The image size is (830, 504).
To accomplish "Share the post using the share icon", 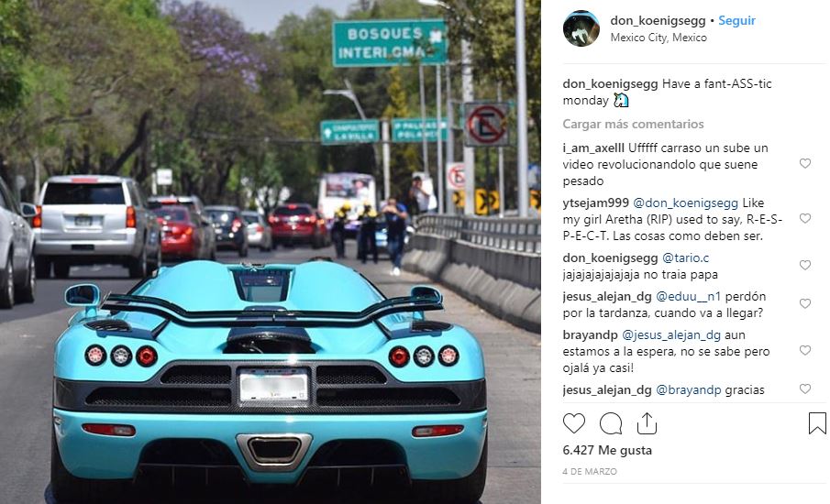I will tap(647, 423).
